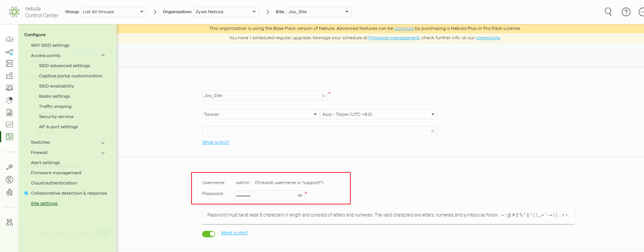Open Captive portal customization

[x=71, y=76]
